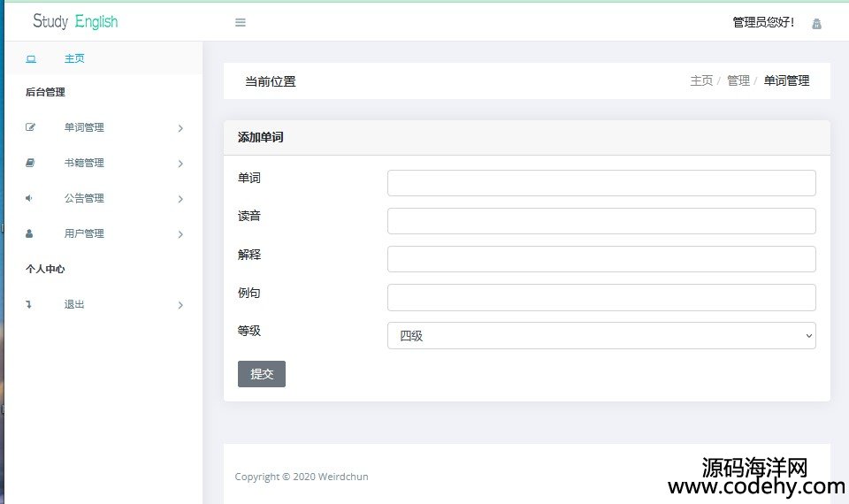Submit the form with 提交 button

(262, 374)
